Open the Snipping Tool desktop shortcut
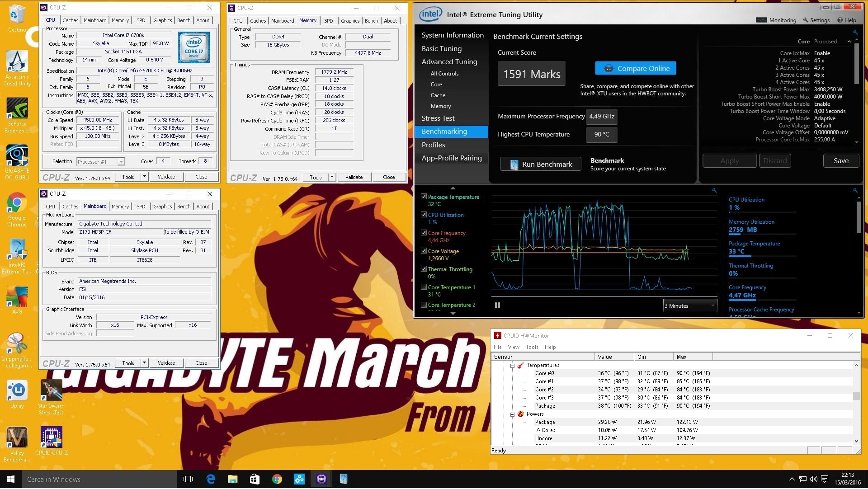 17,350
